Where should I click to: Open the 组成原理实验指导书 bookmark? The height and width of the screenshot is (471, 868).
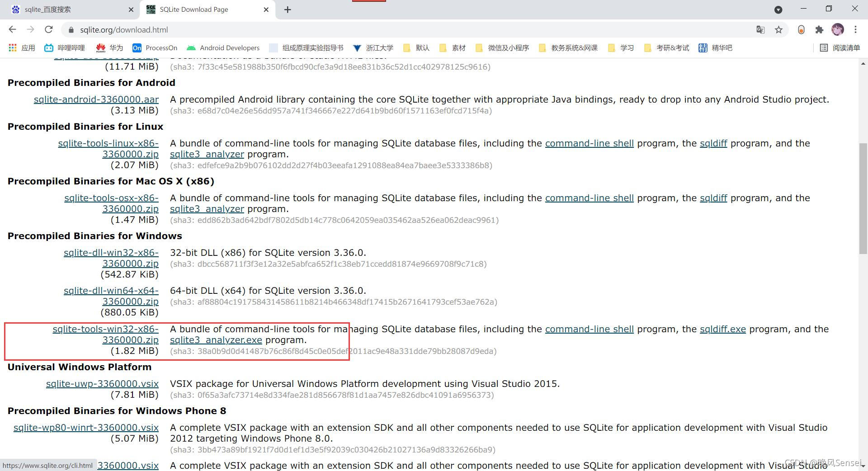(x=306, y=48)
